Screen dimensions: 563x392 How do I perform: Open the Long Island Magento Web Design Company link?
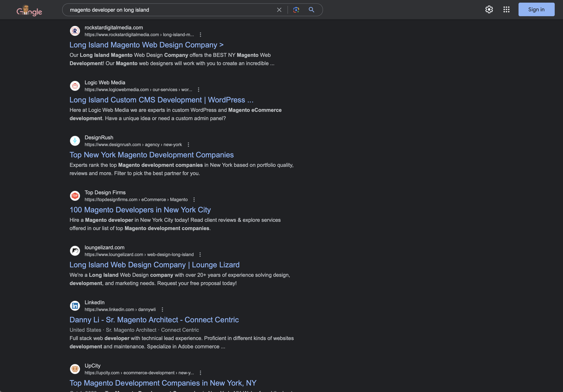click(x=146, y=44)
